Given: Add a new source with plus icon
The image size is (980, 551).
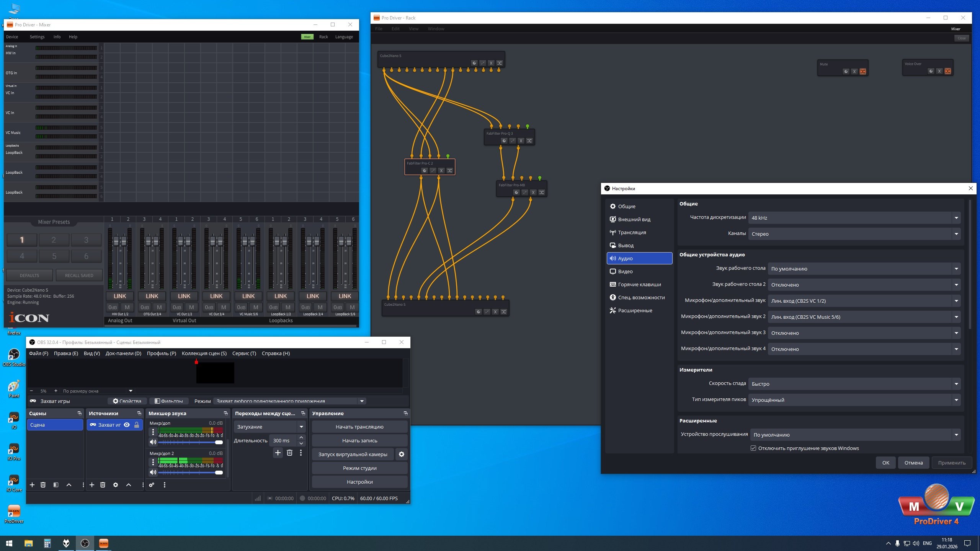Looking at the screenshot, I should 92,485.
